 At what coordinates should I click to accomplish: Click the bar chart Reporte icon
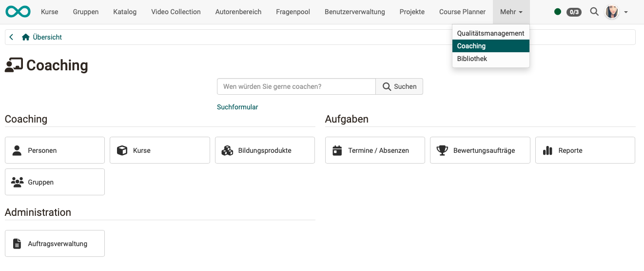click(547, 150)
